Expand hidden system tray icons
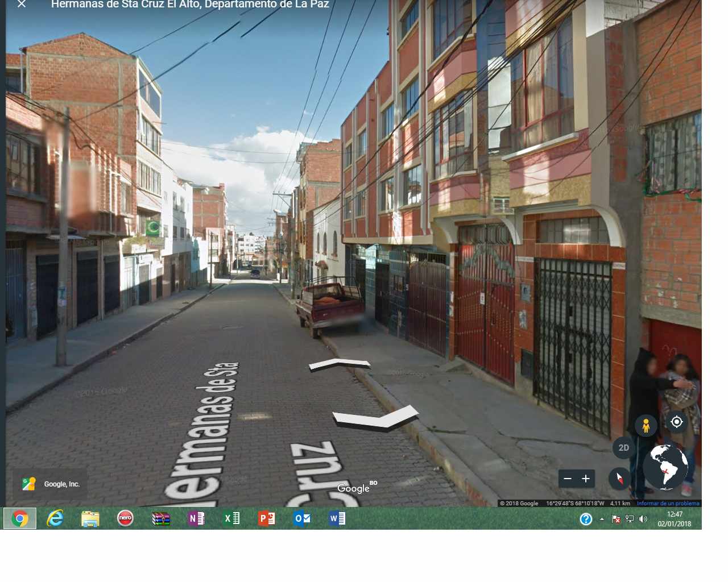Image resolution: width=728 pixels, height=582 pixels. point(601,518)
